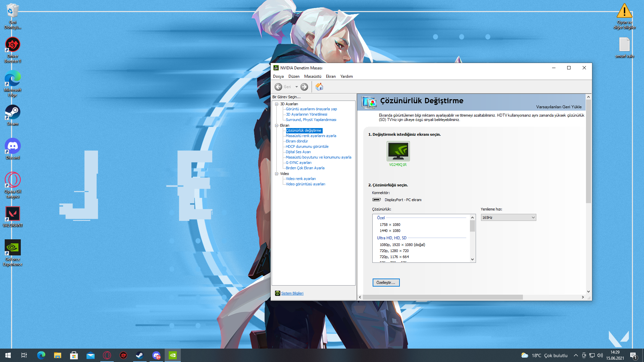Collapse the 3D Ayarları tree node

[x=277, y=104]
